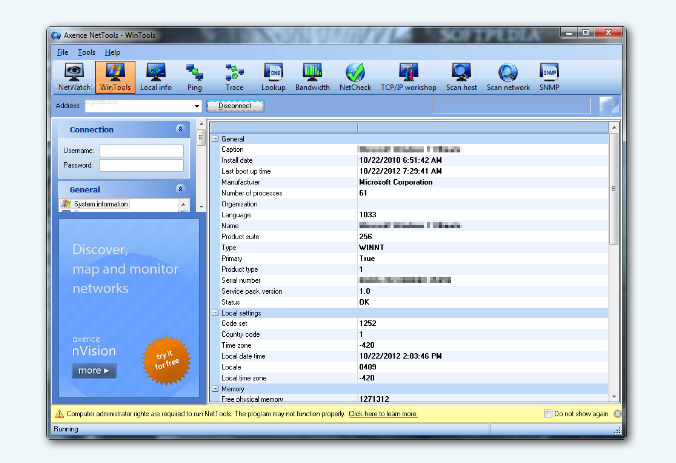Collapse the Connection panel
This screenshot has height=463, width=676.
coord(180,129)
